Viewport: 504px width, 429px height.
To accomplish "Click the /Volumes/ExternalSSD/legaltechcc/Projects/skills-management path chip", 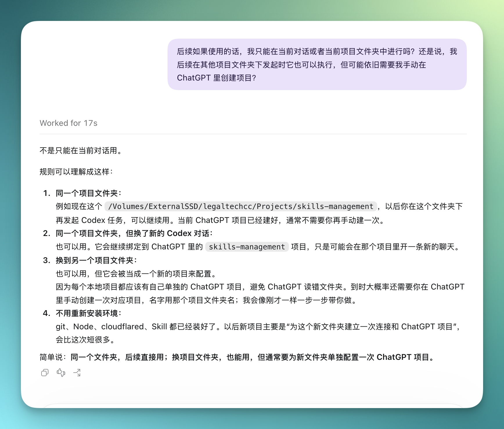I will click(x=241, y=206).
